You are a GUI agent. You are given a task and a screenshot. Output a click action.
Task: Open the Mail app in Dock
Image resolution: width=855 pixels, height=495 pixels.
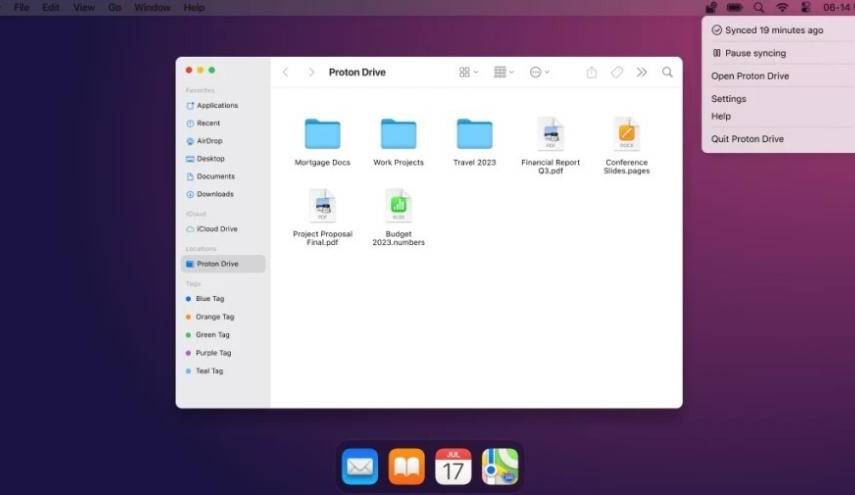pos(359,466)
